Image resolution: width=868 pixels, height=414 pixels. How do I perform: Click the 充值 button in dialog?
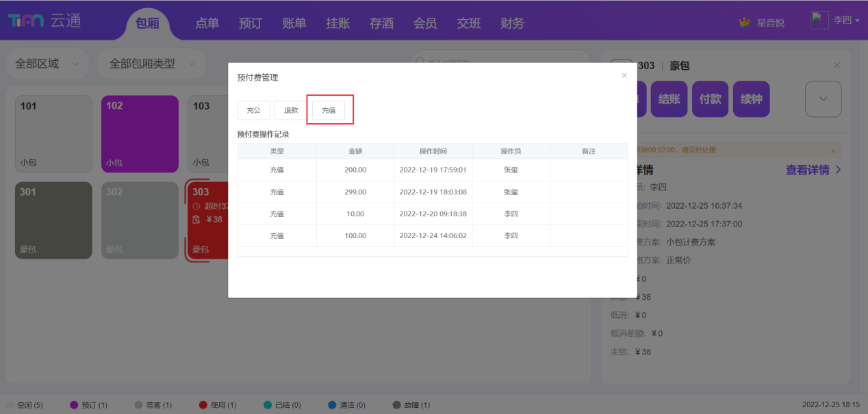click(x=329, y=110)
